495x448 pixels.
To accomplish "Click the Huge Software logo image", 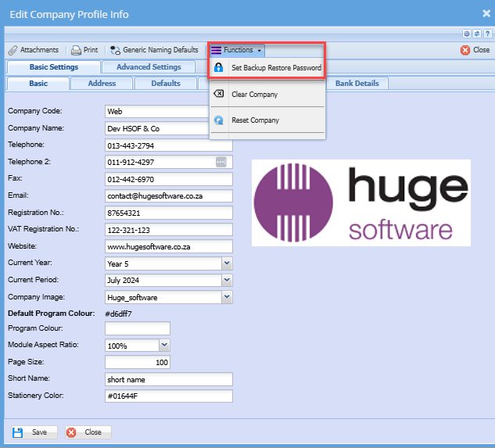I will (x=361, y=202).
